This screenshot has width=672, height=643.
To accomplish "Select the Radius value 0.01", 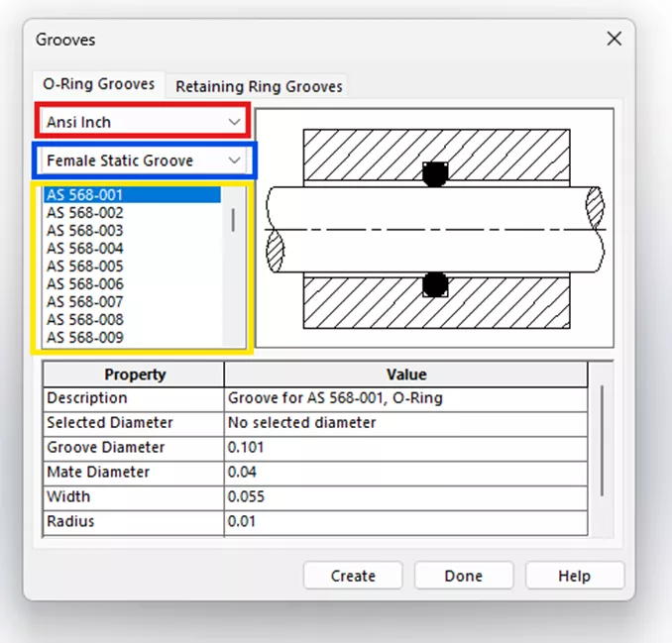I will (405, 522).
